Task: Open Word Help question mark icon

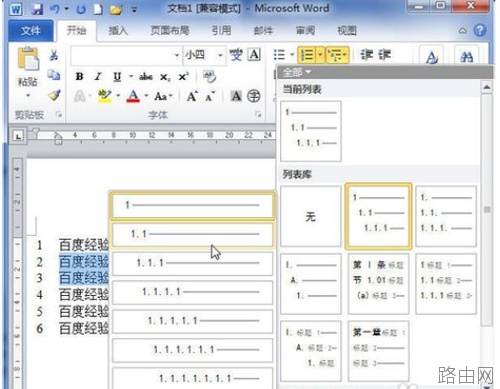Action: tap(480, 30)
